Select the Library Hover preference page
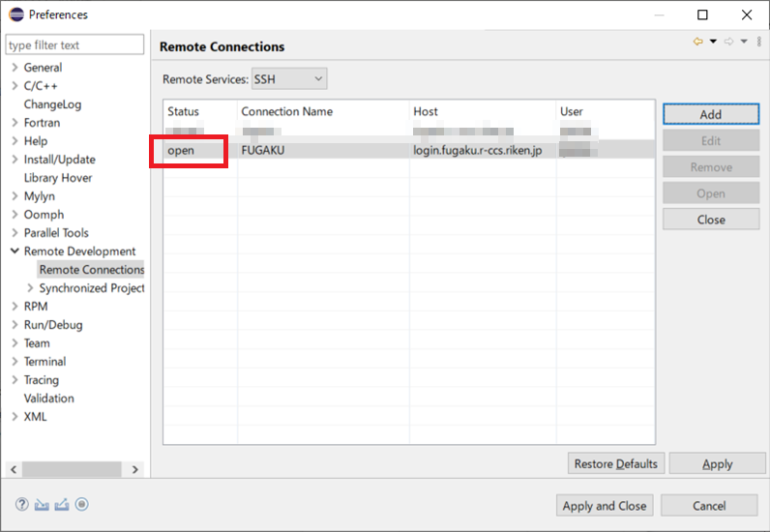 click(58, 178)
